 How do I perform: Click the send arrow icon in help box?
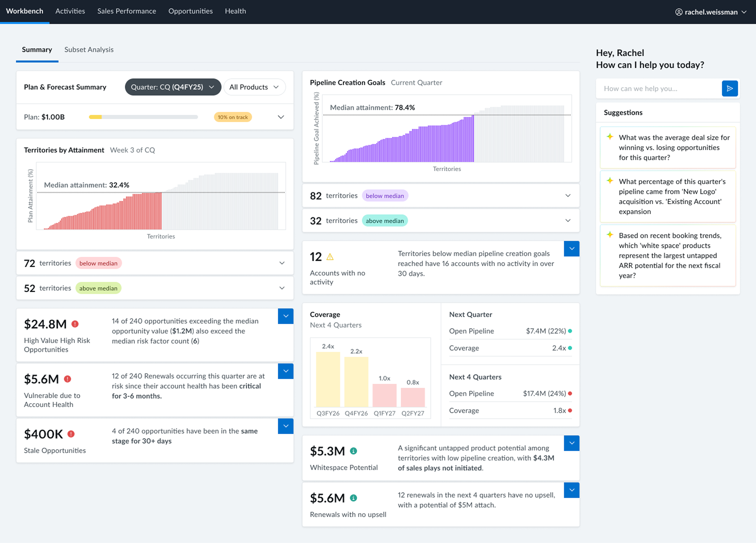tap(729, 89)
